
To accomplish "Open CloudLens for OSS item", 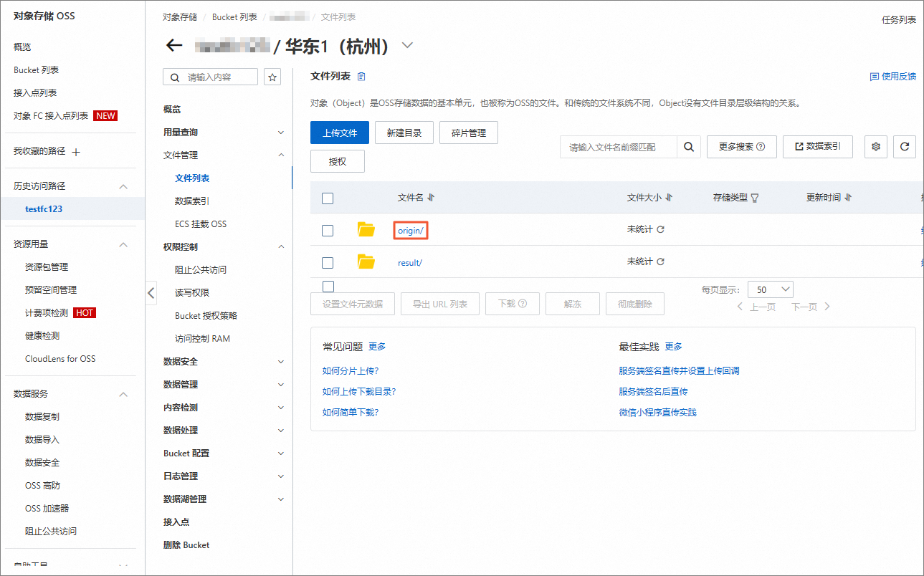I will (x=60, y=359).
